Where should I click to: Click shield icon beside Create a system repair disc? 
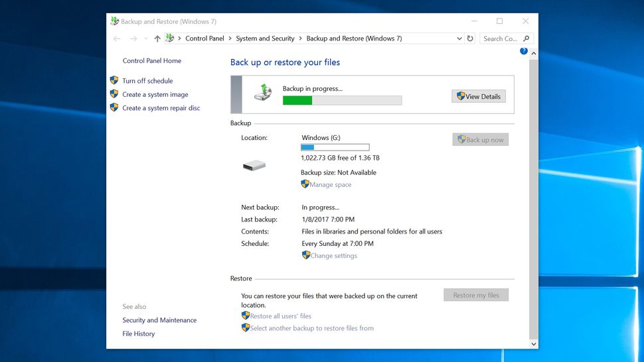pyautogui.click(x=114, y=107)
